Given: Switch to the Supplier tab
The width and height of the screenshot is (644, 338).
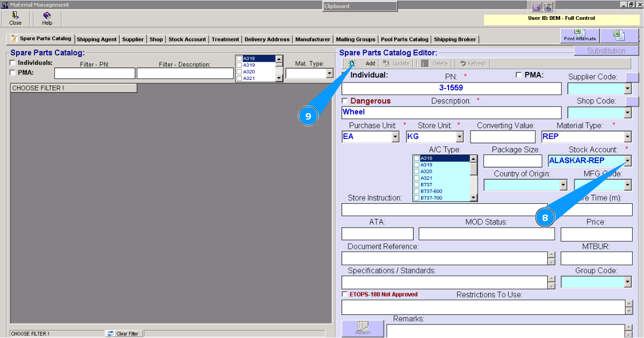Looking at the screenshot, I should click(133, 39).
